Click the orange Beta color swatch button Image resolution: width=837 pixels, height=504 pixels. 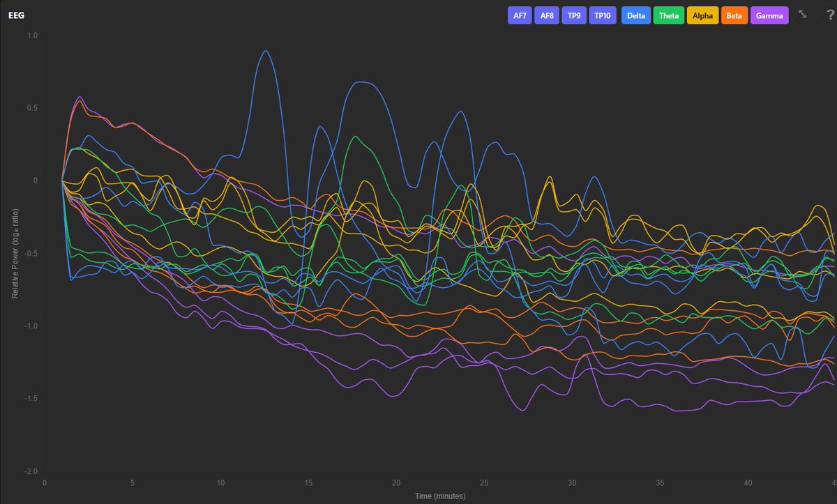734,15
